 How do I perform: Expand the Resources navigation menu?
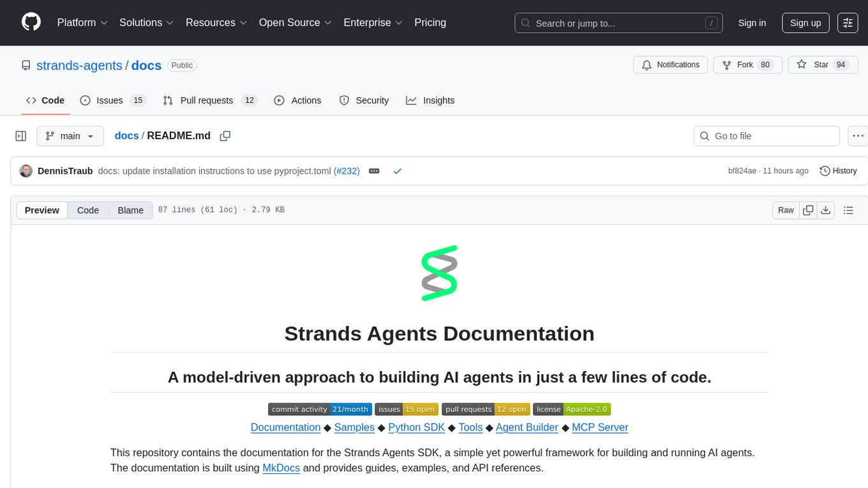point(216,22)
